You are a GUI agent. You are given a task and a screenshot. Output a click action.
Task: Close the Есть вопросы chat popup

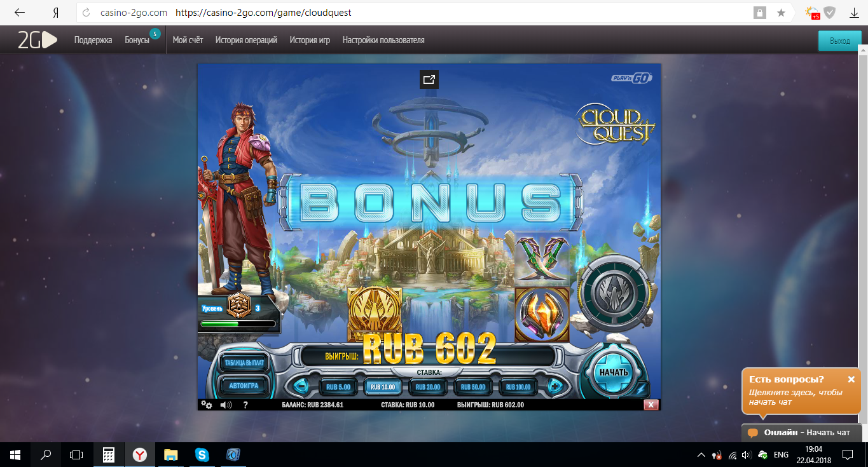851,379
